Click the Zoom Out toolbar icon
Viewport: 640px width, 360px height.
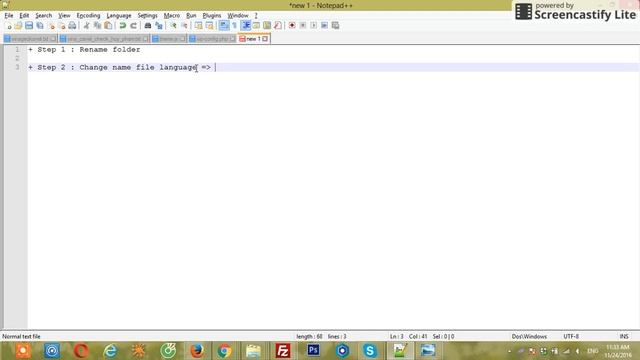184,25
